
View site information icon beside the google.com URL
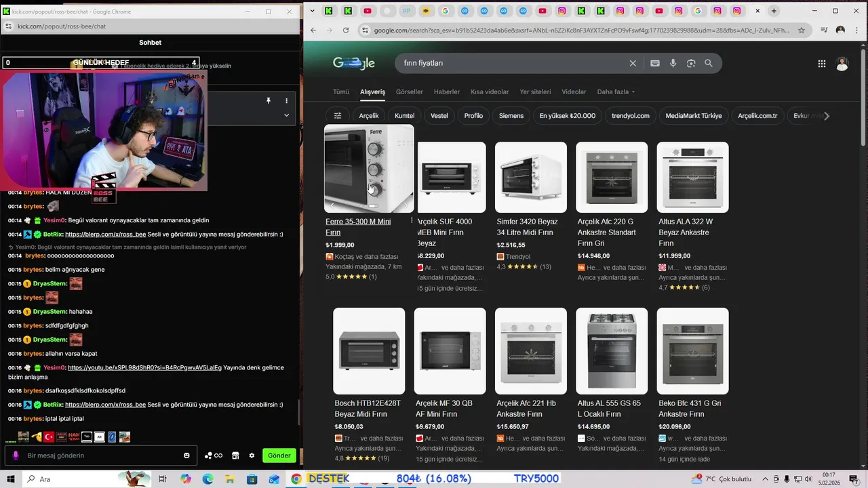pos(366,30)
